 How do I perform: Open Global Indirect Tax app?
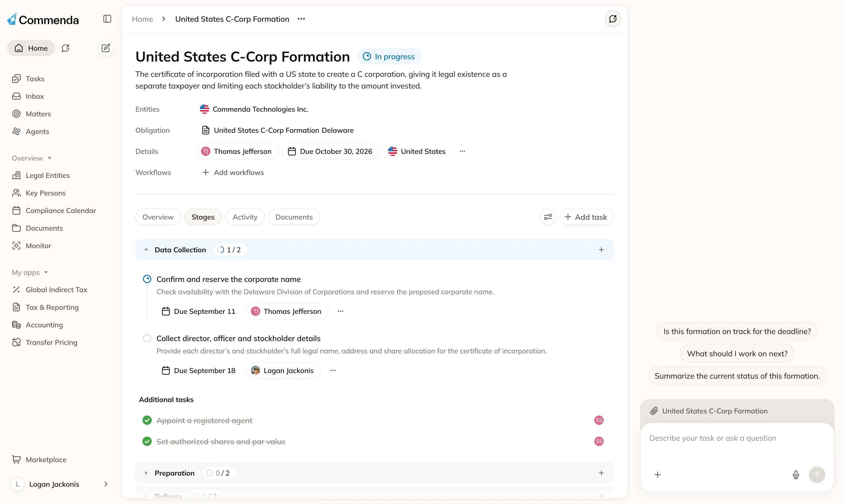coord(50,290)
